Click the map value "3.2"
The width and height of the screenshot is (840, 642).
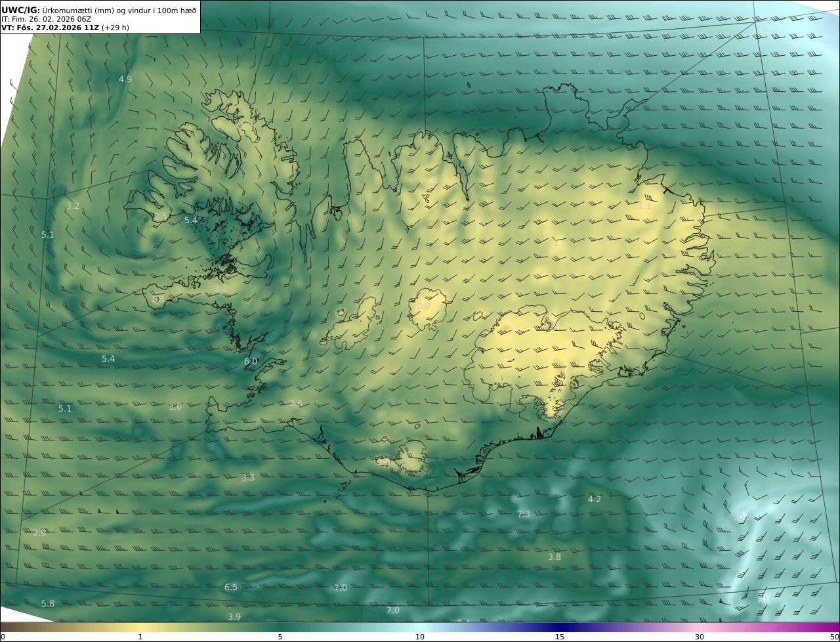click(x=73, y=205)
